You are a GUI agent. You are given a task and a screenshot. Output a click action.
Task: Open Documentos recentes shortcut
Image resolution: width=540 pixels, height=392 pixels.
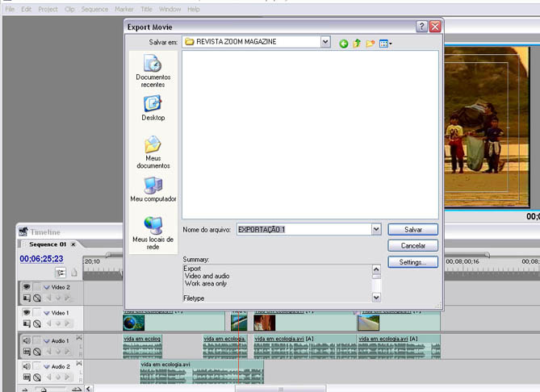(153, 70)
